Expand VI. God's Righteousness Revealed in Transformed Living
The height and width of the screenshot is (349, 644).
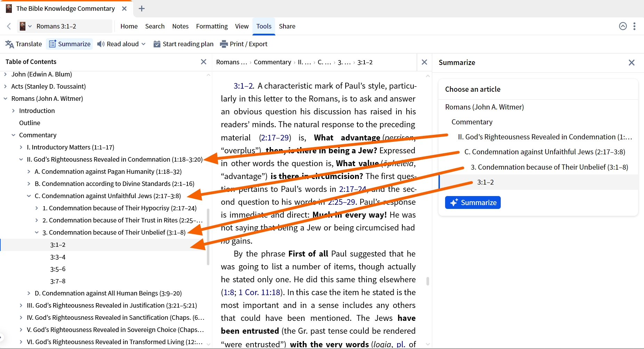tap(21, 342)
